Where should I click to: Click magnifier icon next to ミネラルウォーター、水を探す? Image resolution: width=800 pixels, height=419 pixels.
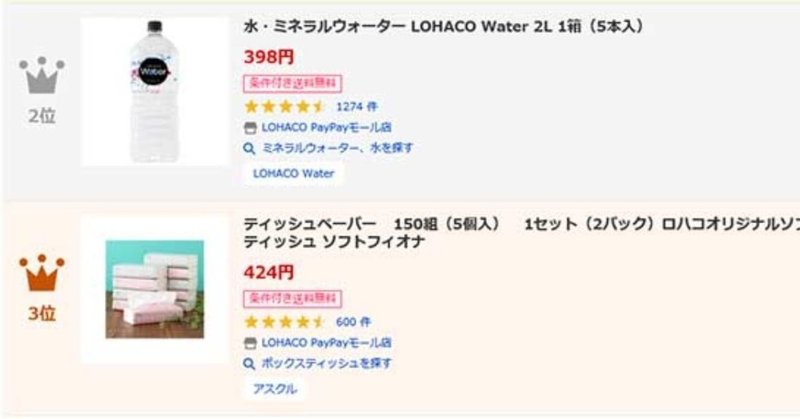tap(250, 147)
